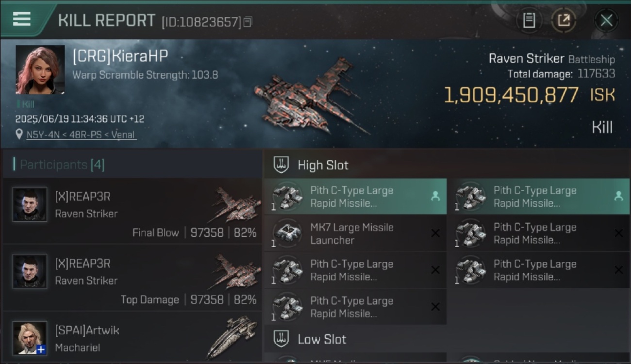Close the Kill Report window
The height and width of the screenshot is (364, 631).
[606, 20]
